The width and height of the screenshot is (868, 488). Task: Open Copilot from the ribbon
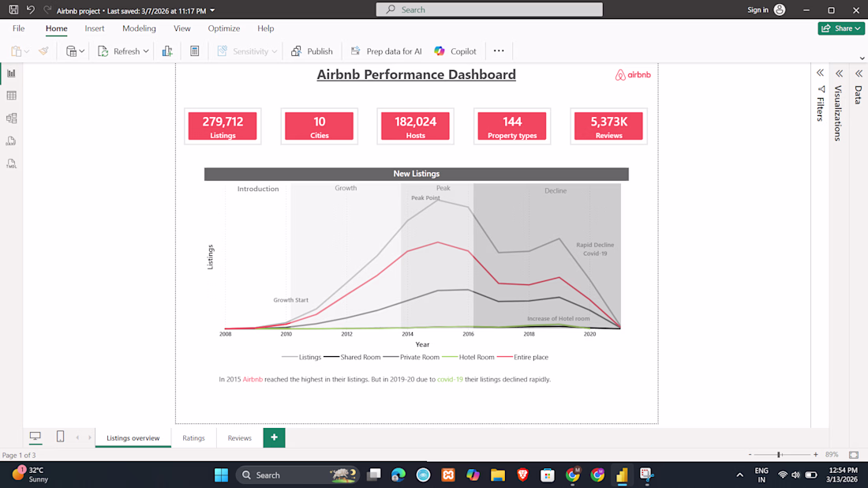(x=455, y=51)
